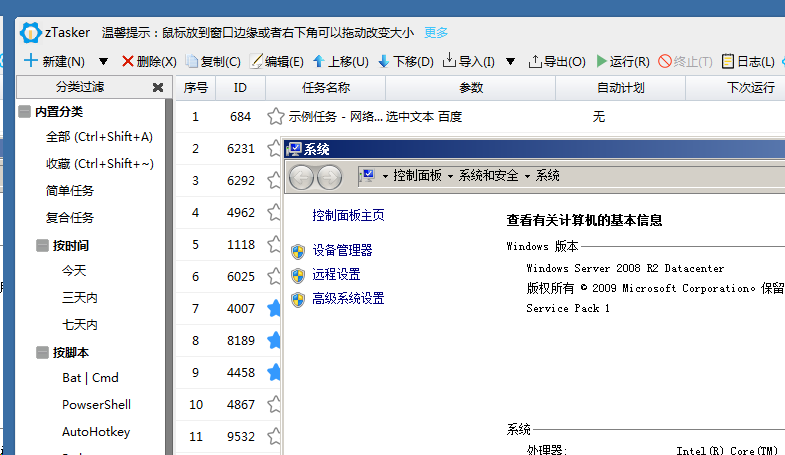Click the 无 auto-plan cell of task 684

click(599, 117)
